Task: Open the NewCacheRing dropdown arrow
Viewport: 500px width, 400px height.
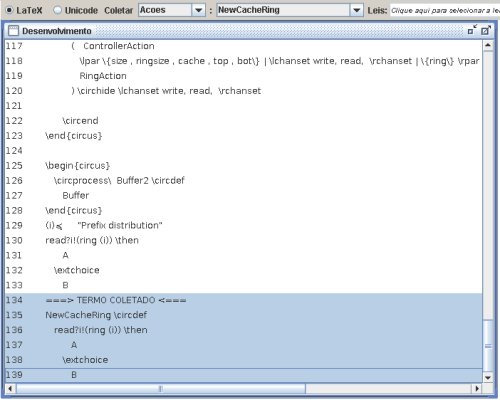Action: 356,10
